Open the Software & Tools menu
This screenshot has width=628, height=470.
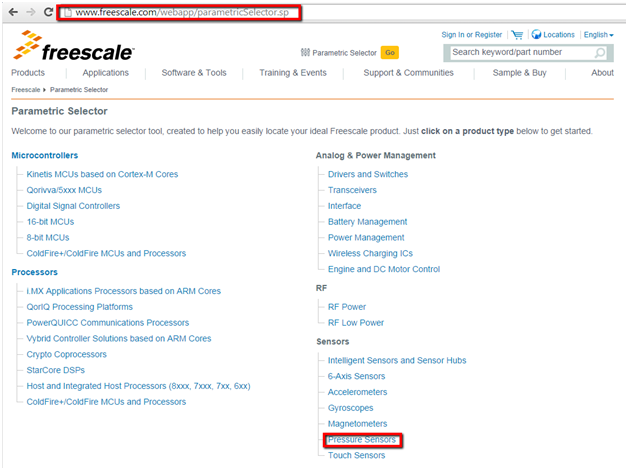[194, 73]
